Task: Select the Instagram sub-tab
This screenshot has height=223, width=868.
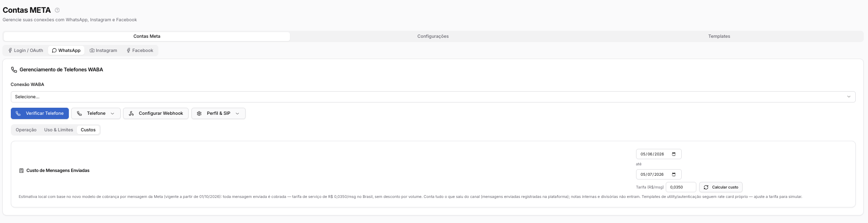Action: tap(103, 51)
